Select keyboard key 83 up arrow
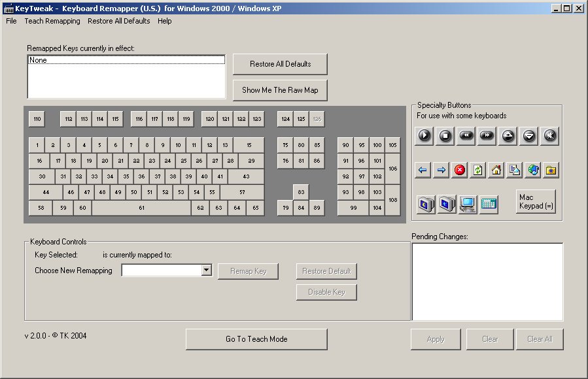The height and width of the screenshot is (379, 588). [301, 192]
